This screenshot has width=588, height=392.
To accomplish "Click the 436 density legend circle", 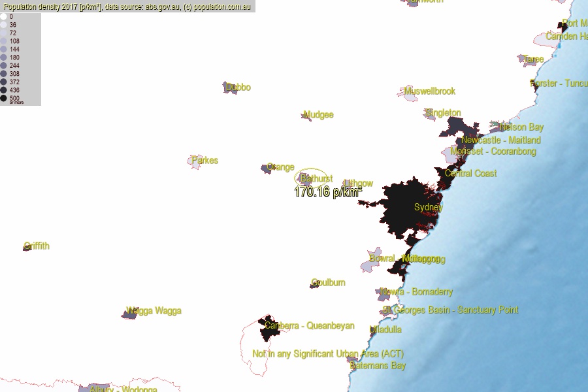I will pyautogui.click(x=3, y=90).
